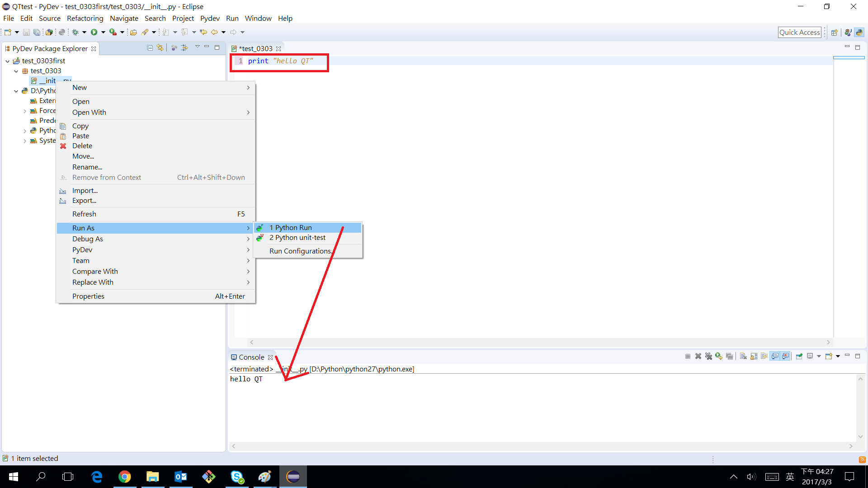Choose Refresh in context menu

point(156,214)
